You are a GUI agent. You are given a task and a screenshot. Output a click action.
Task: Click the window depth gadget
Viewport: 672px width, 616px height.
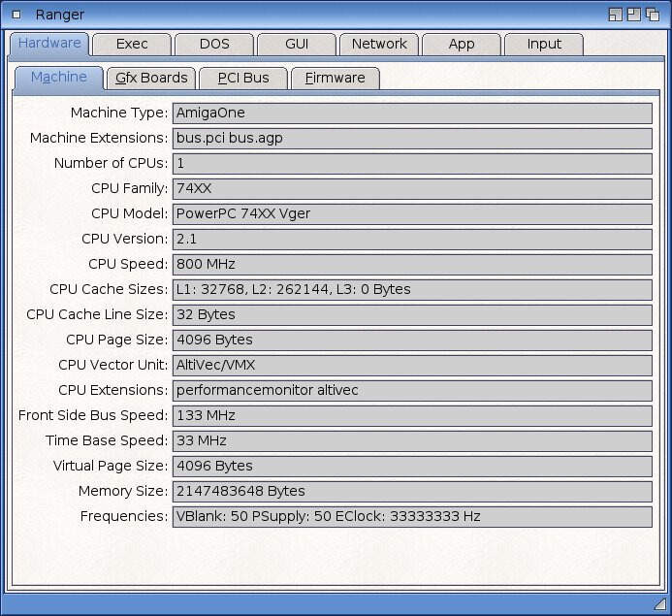(x=654, y=15)
